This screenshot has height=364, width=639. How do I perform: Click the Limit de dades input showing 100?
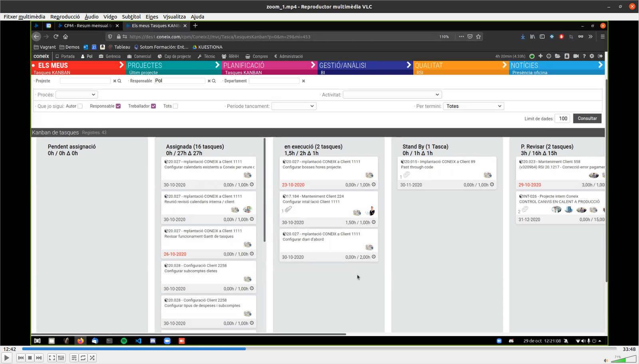pyautogui.click(x=562, y=118)
